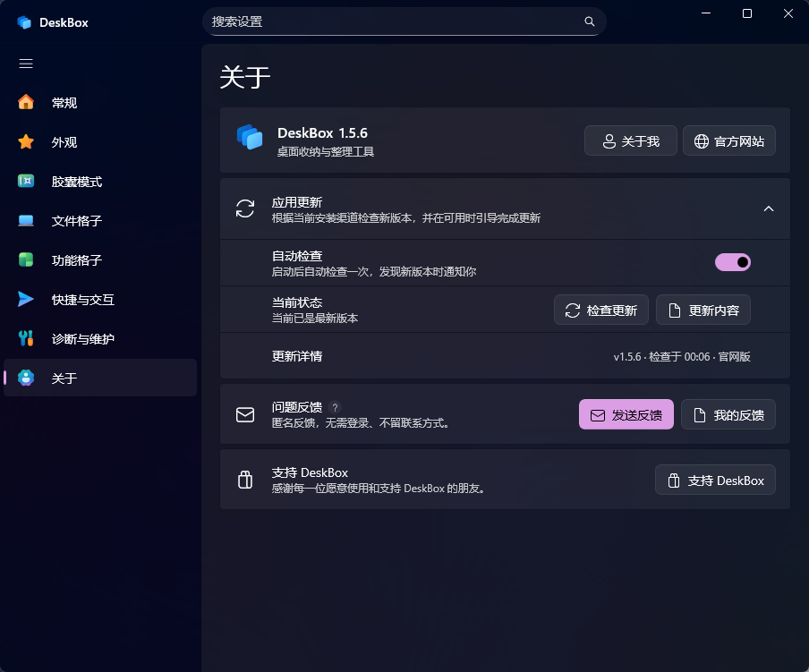Image resolution: width=809 pixels, height=672 pixels.
Task: Click the green 功能格子 icon
Action: pyautogui.click(x=26, y=259)
